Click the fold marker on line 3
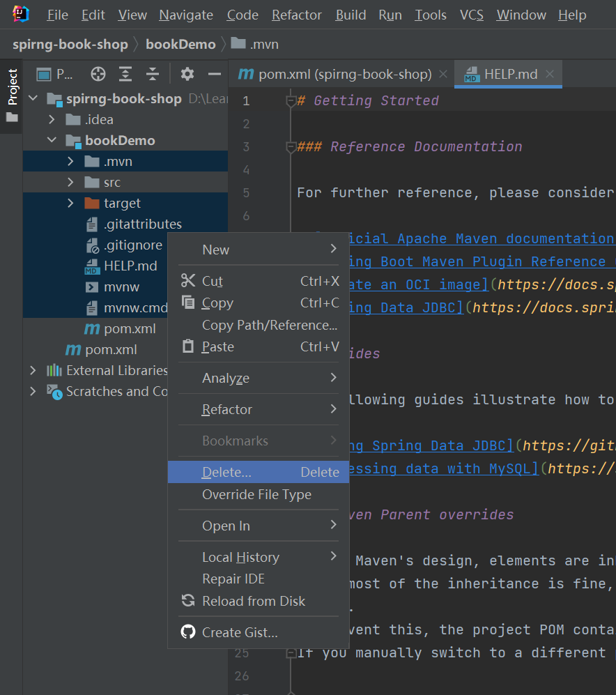The width and height of the screenshot is (616, 695). [x=291, y=148]
